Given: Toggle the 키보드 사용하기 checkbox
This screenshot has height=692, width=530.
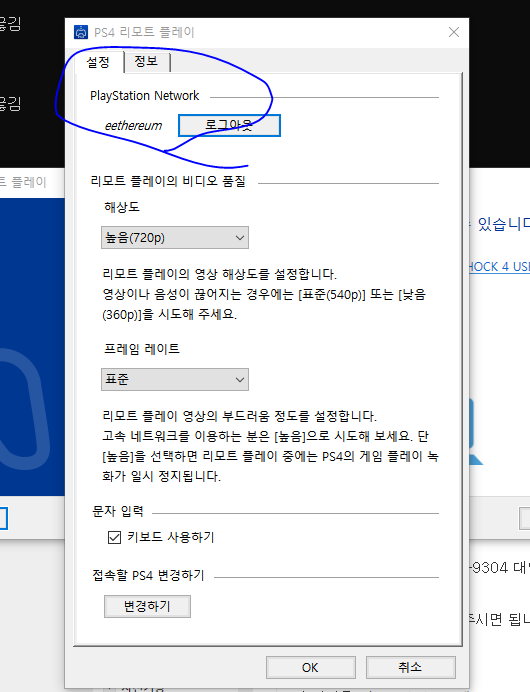Looking at the screenshot, I should [x=114, y=537].
